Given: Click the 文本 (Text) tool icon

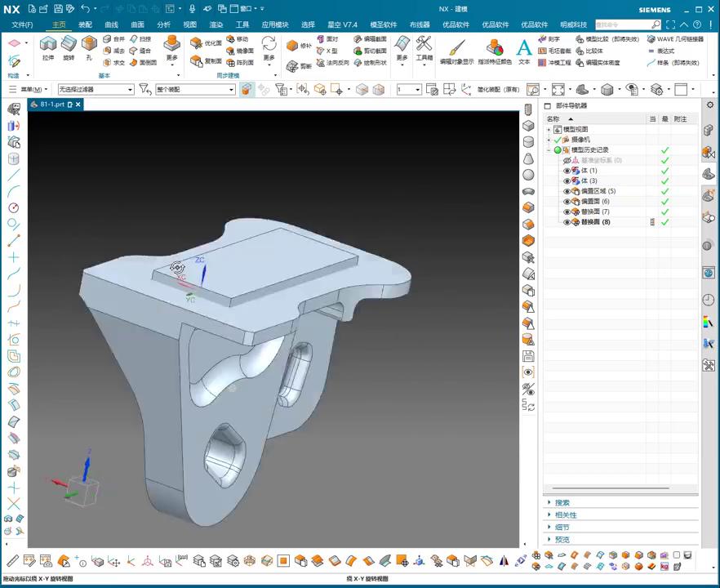Looking at the screenshot, I should 524,48.
